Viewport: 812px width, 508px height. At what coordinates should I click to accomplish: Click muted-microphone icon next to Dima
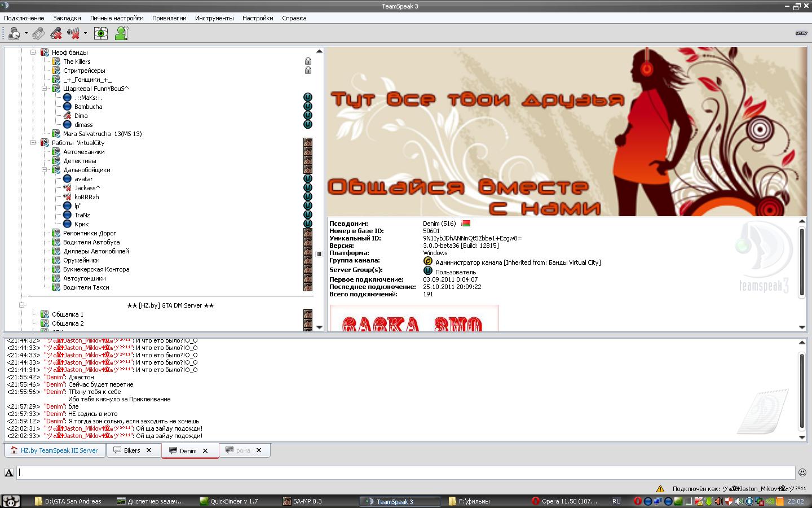67,116
